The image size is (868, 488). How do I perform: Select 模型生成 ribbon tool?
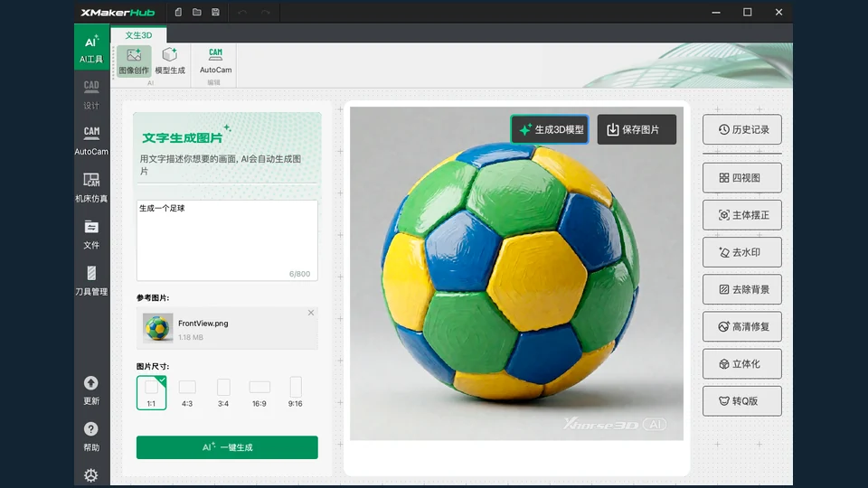pyautogui.click(x=170, y=61)
